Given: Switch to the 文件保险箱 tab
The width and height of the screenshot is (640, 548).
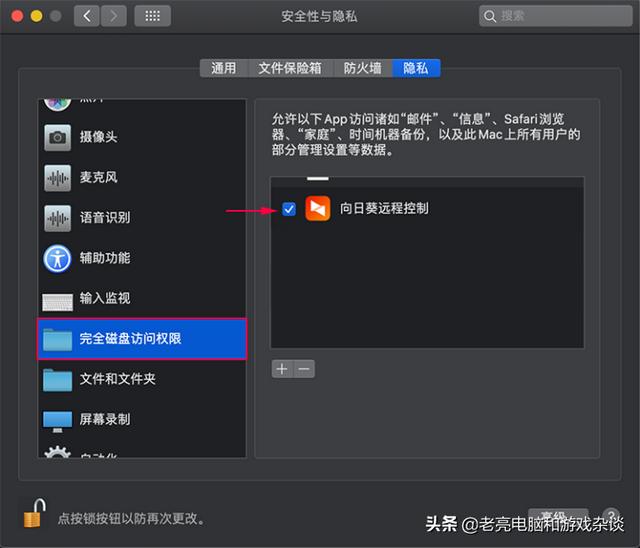Looking at the screenshot, I should (x=290, y=68).
